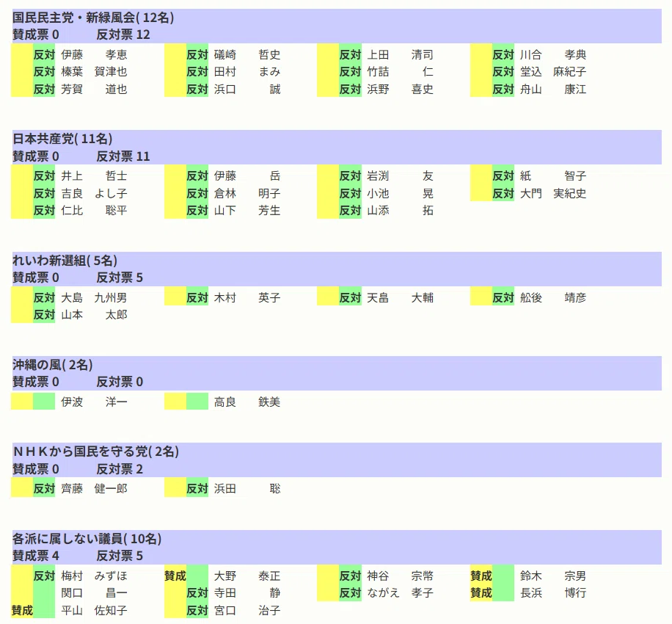Select member name 鈴木 宗男
This screenshot has width=672, height=624.
point(553,576)
